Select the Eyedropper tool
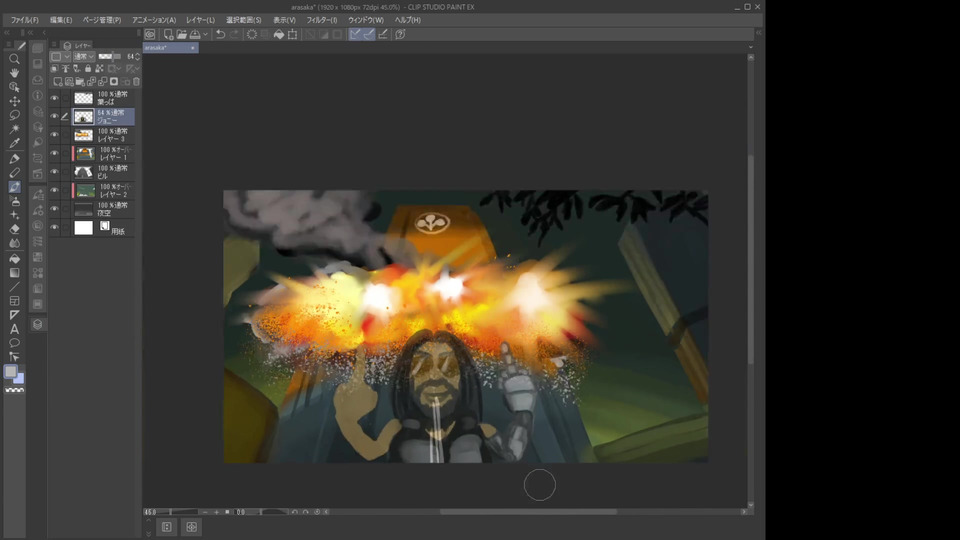Viewport: 960px width, 540px height. tap(14, 143)
